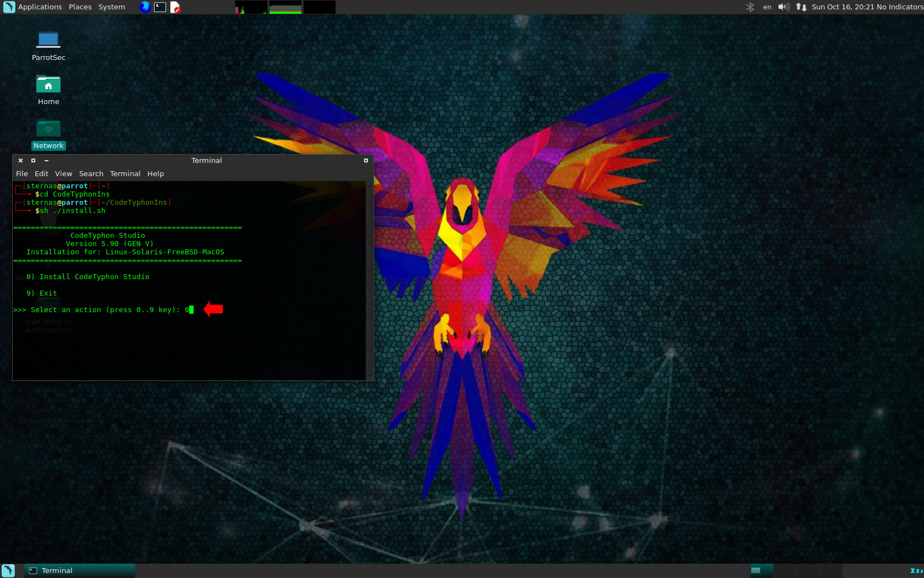This screenshot has height=578, width=924.
Task: Click the CPU usage monitor graph
Action: (x=251, y=7)
